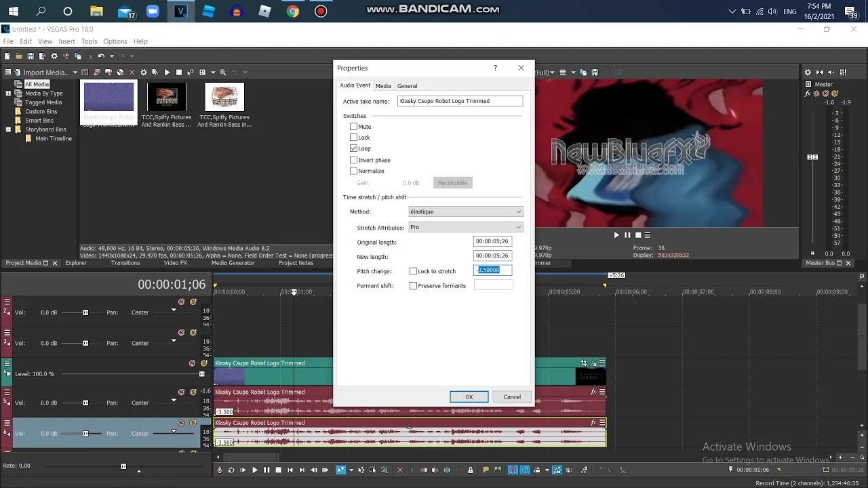This screenshot has height=488, width=868.
Task: Open the views dropdown arrow in Project Media
Action: tap(213, 73)
